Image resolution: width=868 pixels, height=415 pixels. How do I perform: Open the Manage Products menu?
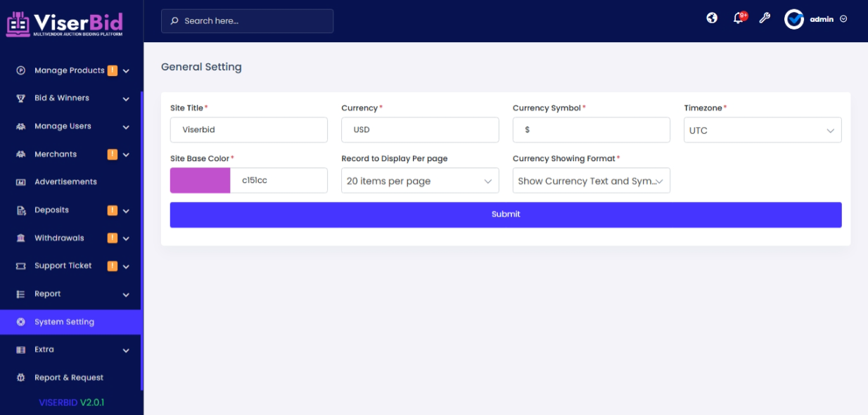(70, 70)
